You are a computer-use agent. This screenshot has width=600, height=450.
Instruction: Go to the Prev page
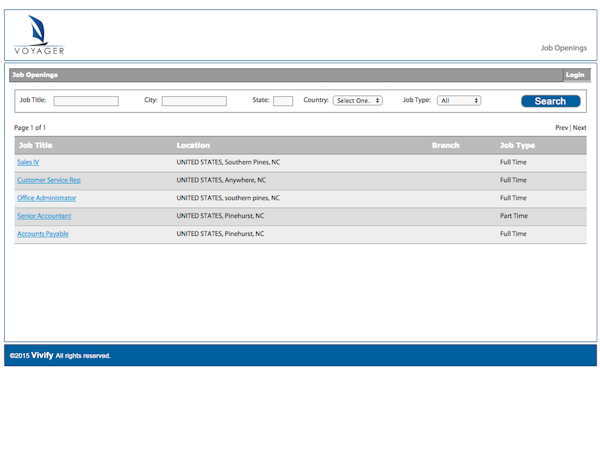point(561,128)
